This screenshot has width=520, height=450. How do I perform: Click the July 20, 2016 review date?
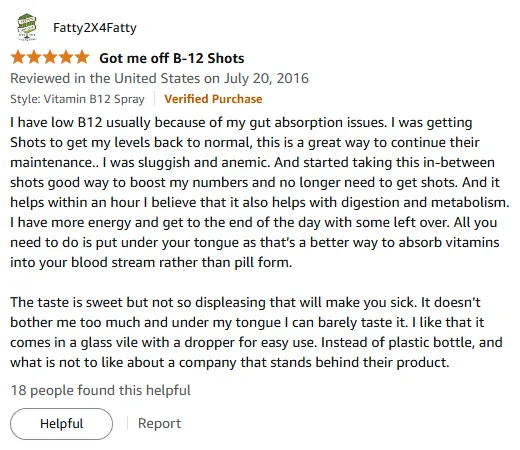pos(266,78)
